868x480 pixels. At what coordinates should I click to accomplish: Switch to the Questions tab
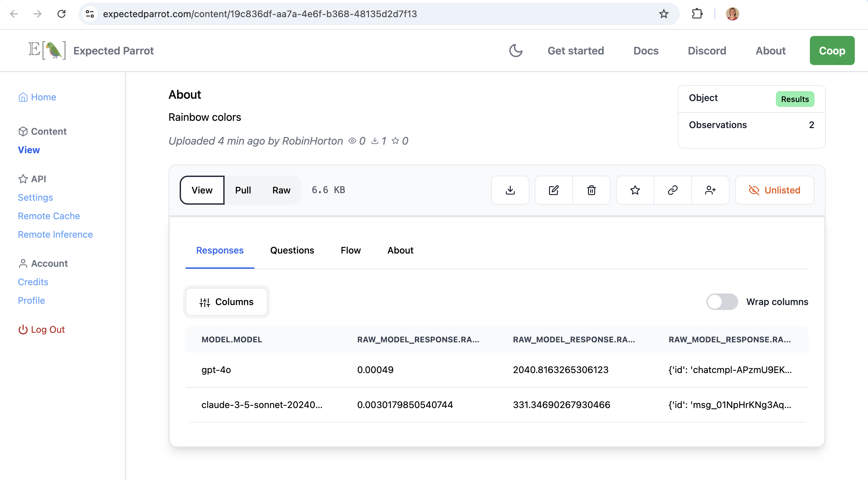(x=292, y=250)
